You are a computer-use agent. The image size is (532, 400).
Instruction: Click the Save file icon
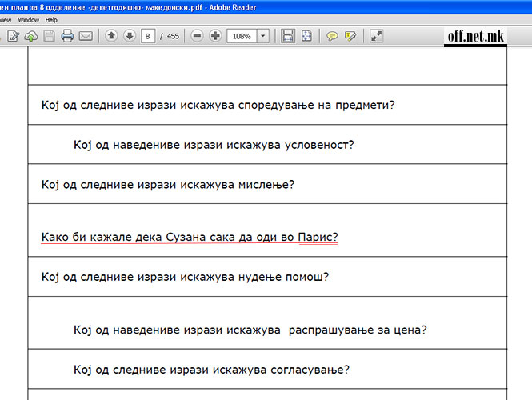coord(50,36)
